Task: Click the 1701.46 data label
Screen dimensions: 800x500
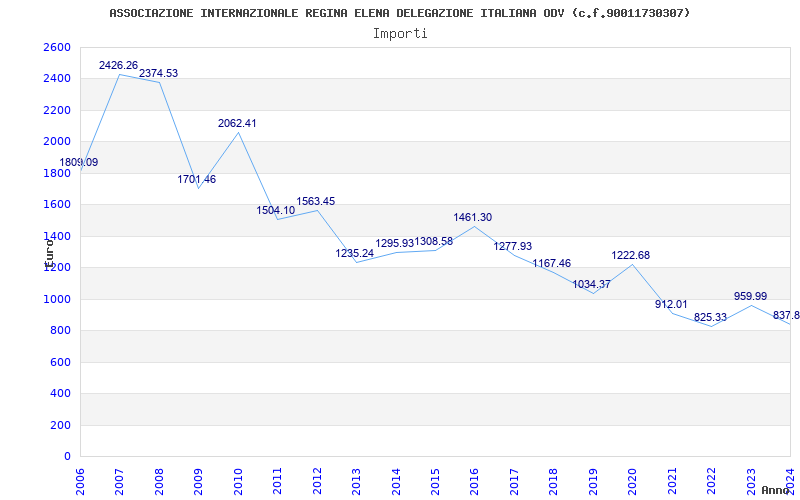Action: coord(197,180)
